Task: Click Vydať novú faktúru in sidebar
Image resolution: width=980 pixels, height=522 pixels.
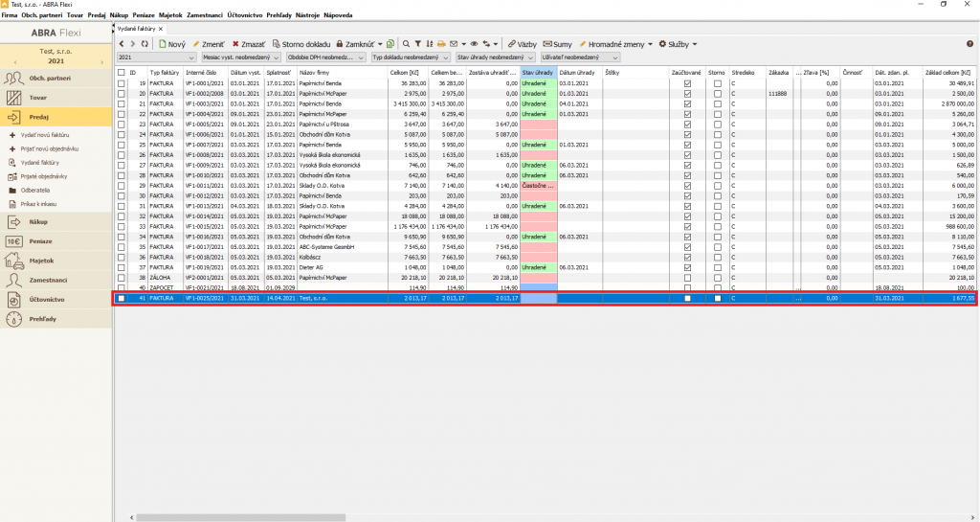Action: (44, 135)
